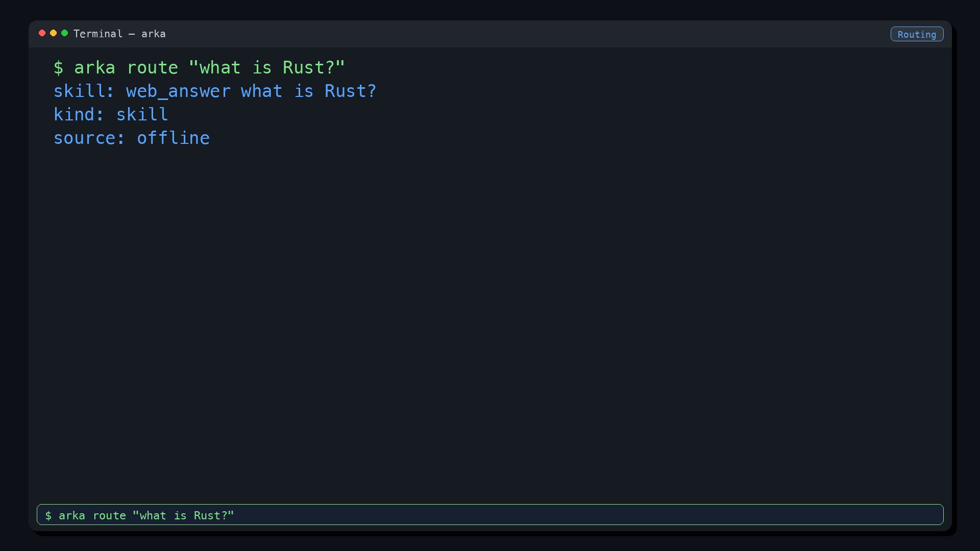Click the quoted query inside bottom input

click(x=183, y=515)
